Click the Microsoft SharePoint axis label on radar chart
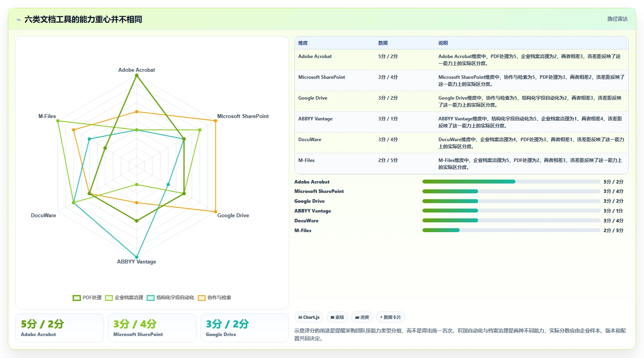The image size is (644, 358). point(243,116)
